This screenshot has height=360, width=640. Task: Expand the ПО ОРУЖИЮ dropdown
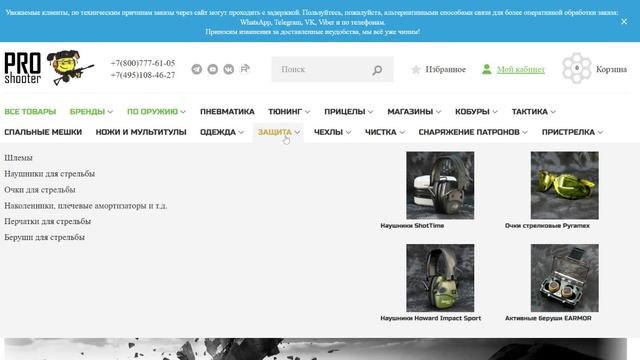click(x=156, y=111)
